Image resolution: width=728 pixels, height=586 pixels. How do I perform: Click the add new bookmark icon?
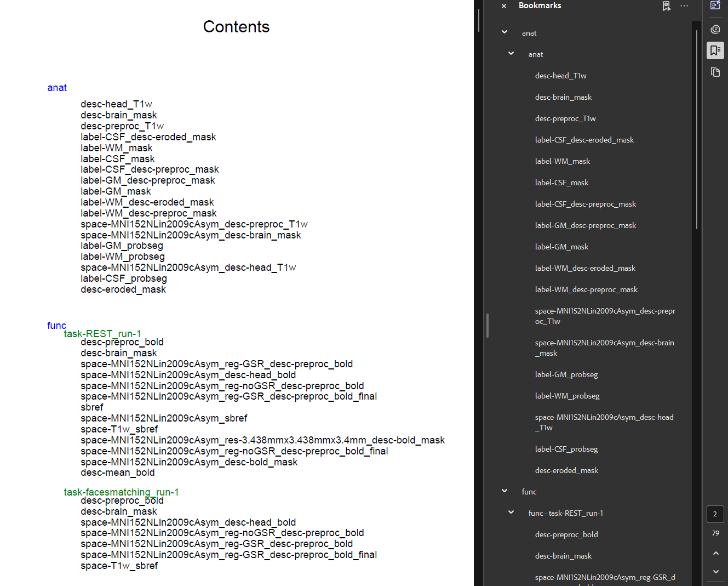coord(666,6)
